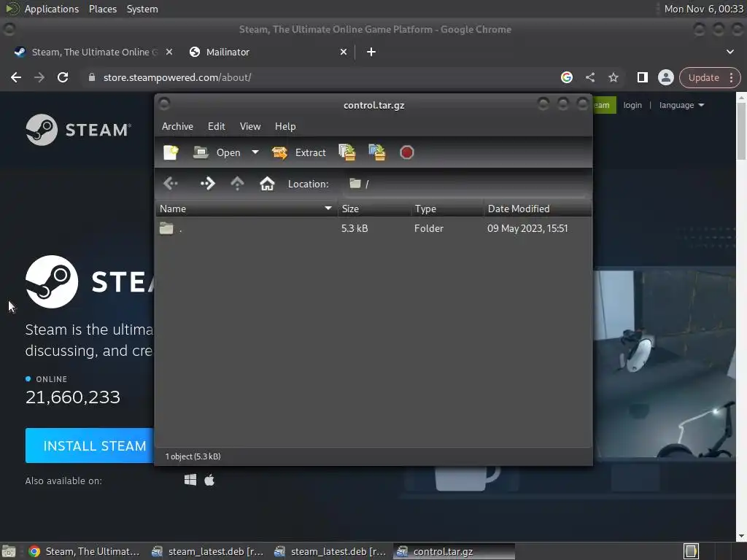Click the '5.3 kB' size cell

(355, 228)
